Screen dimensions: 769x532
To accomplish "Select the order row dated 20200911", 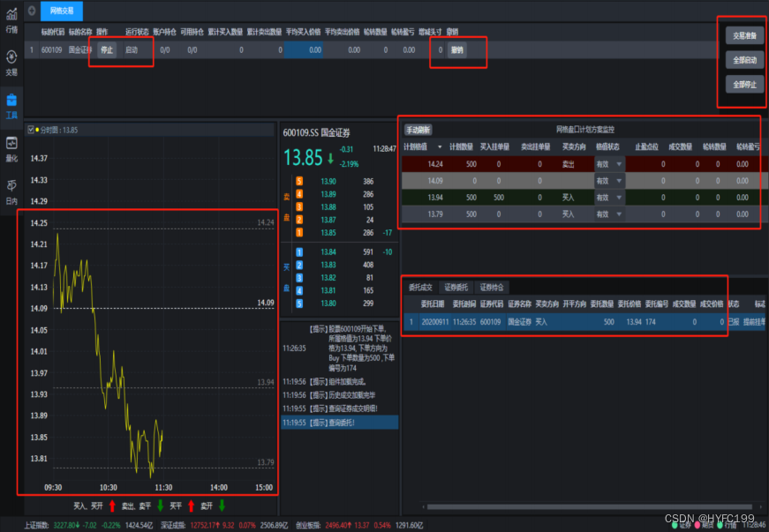I will (584, 322).
